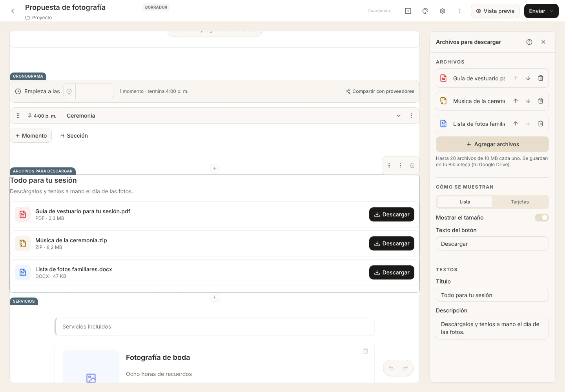Switch display to Lista
565x392 pixels.
pos(465,202)
